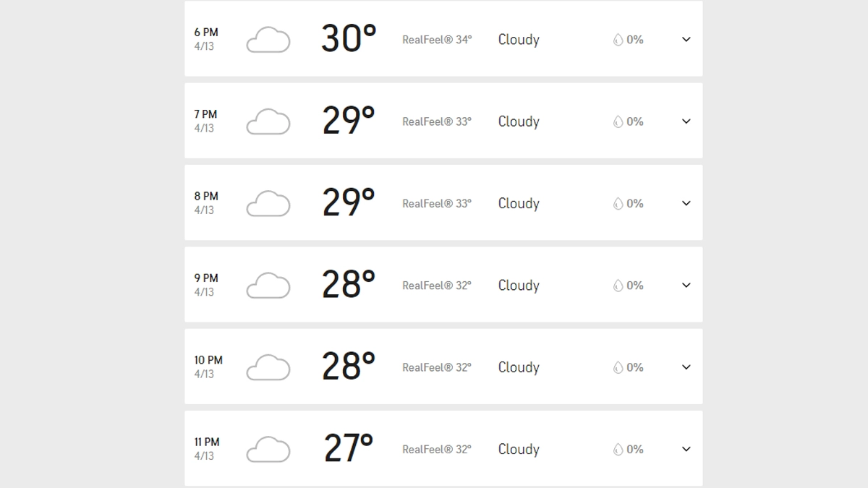This screenshot has width=868, height=488.
Task: Click the RealFeel 34° label
Action: click(437, 40)
